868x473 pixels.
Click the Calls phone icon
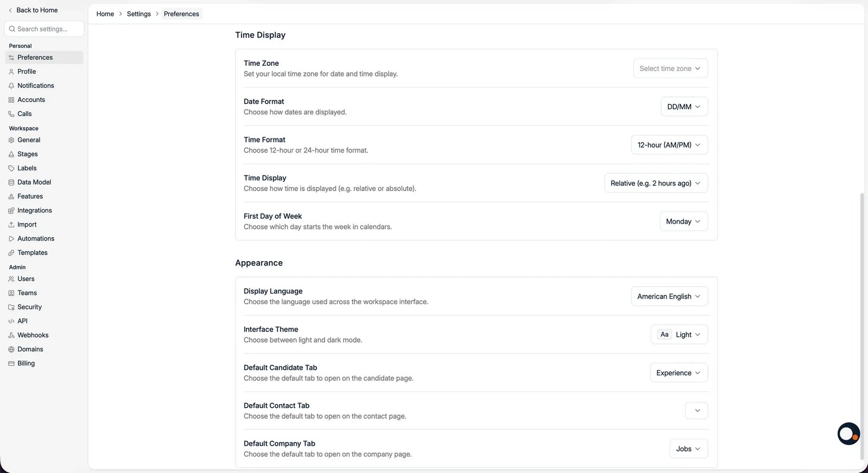click(x=11, y=114)
